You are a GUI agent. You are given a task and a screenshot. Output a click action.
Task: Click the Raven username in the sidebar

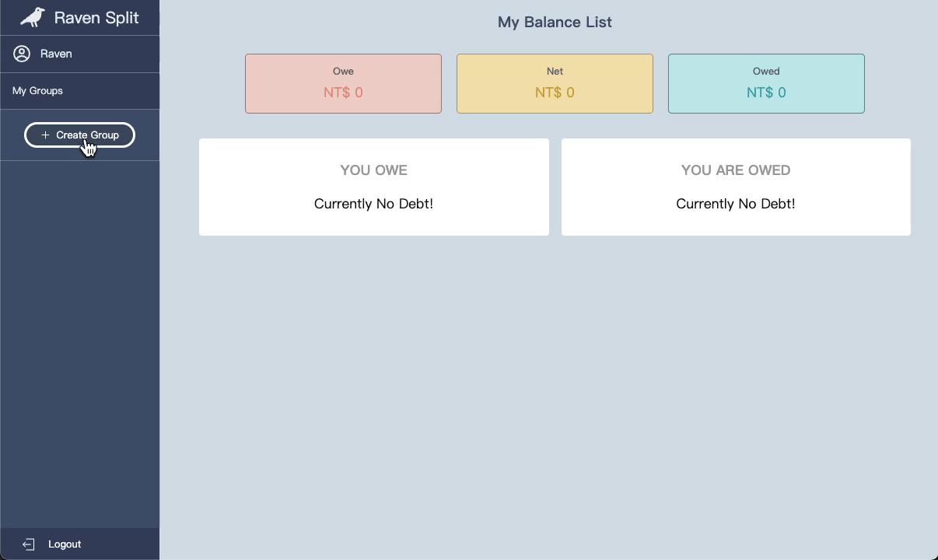pyautogui.click(x=55, y=54)
